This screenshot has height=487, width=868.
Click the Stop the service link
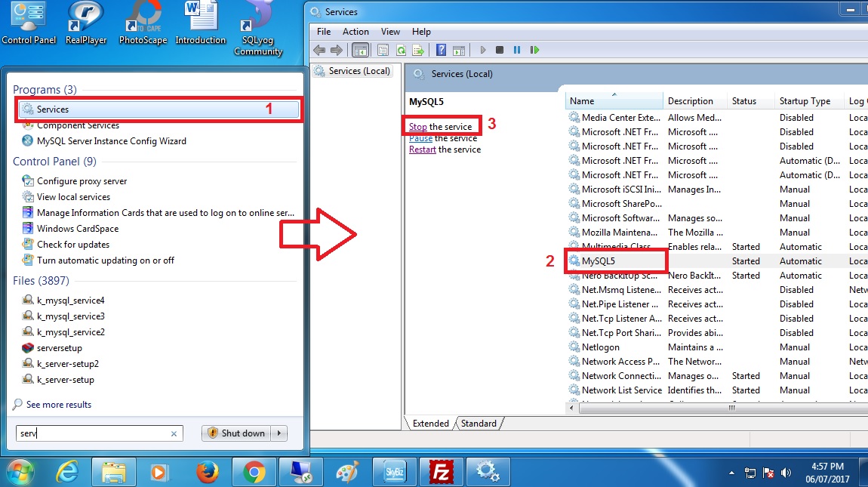pos(418,127)
